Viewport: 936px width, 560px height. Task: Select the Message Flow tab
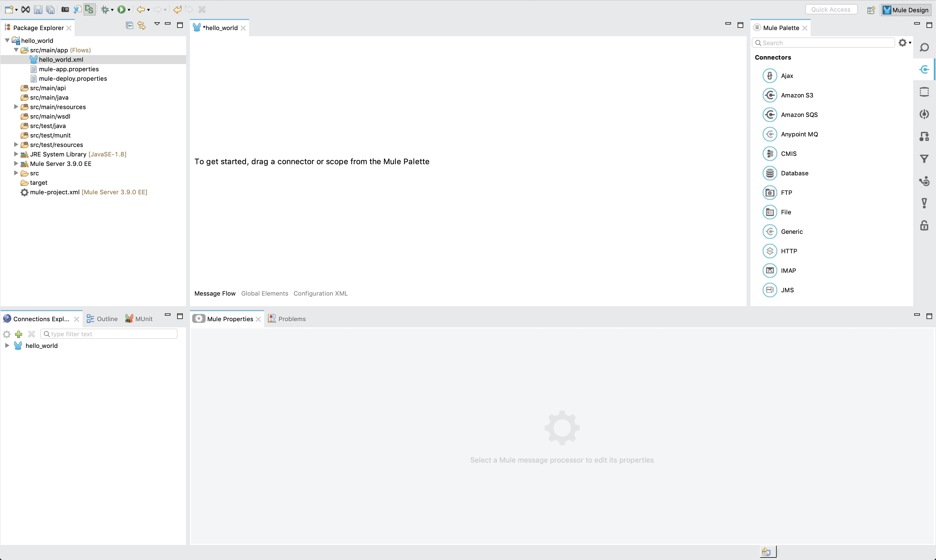(x=215, y=293)
